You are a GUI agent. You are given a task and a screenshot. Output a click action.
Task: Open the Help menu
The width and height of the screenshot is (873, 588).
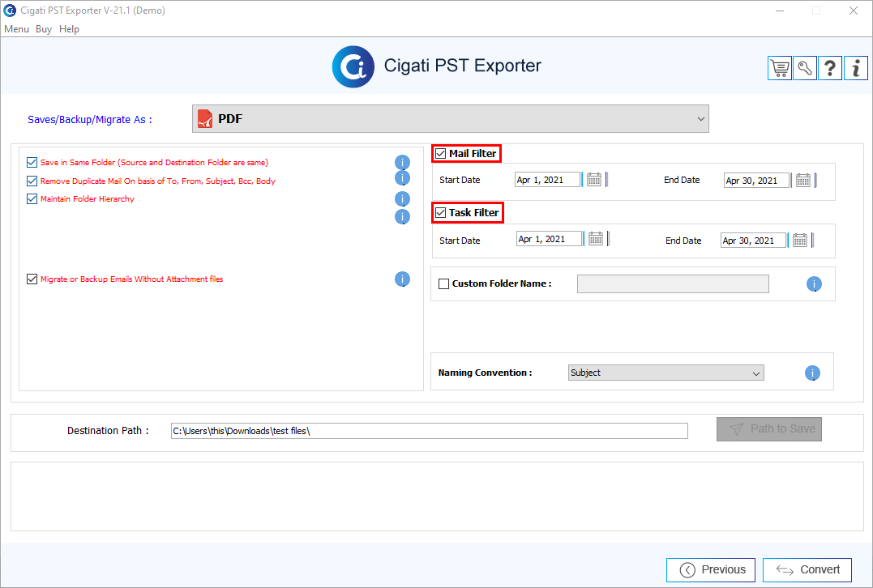69,29
